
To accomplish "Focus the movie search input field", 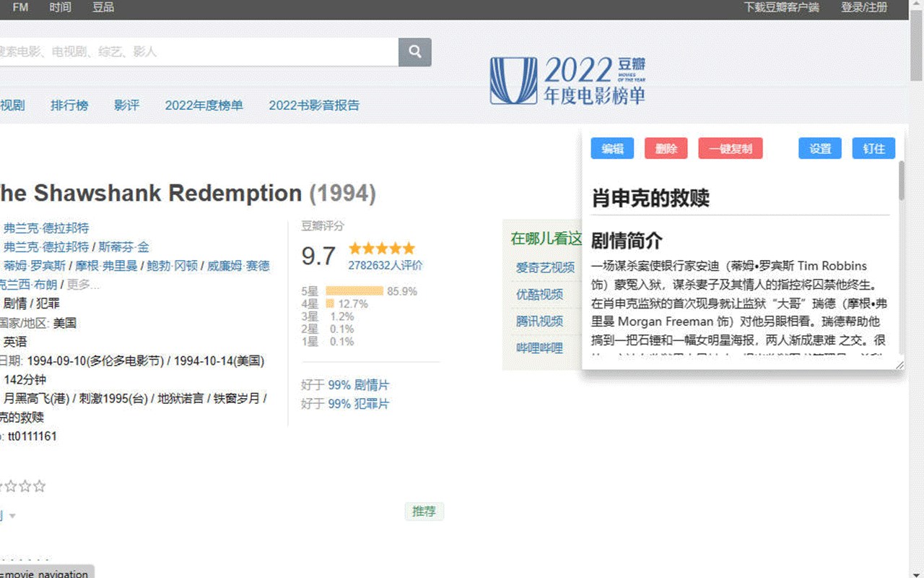I will pyautogui.click(x=199, y=52).
